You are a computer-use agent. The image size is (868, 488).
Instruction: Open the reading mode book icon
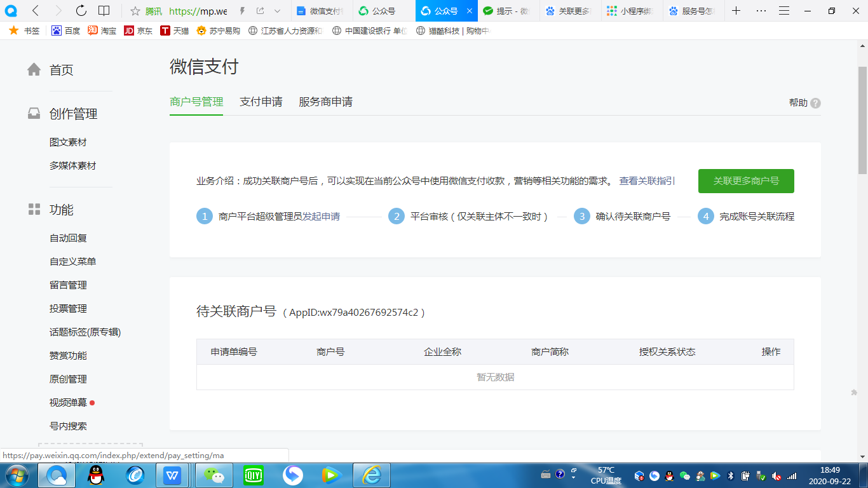(x=104, y=11)
